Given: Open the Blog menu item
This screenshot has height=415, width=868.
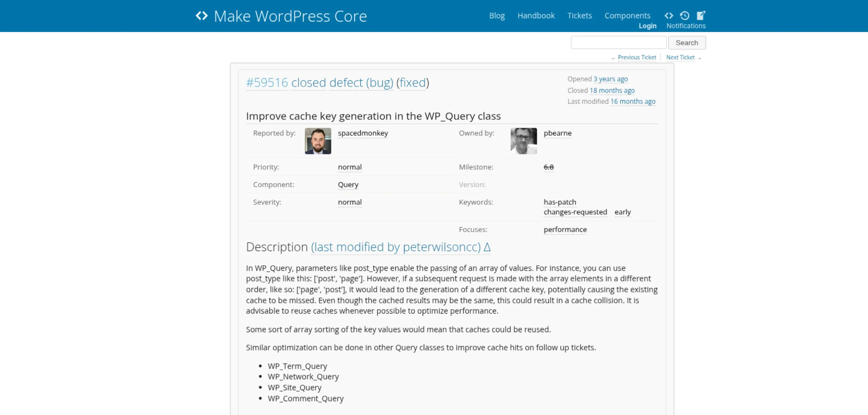Looking at the screenshot, I should 497,16.
